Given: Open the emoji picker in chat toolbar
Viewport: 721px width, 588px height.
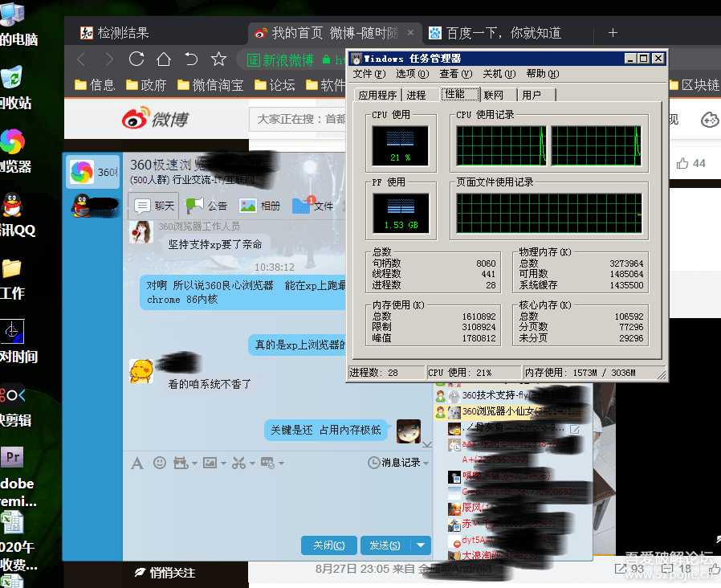Looking at the screenshot, I should (160, 463).
